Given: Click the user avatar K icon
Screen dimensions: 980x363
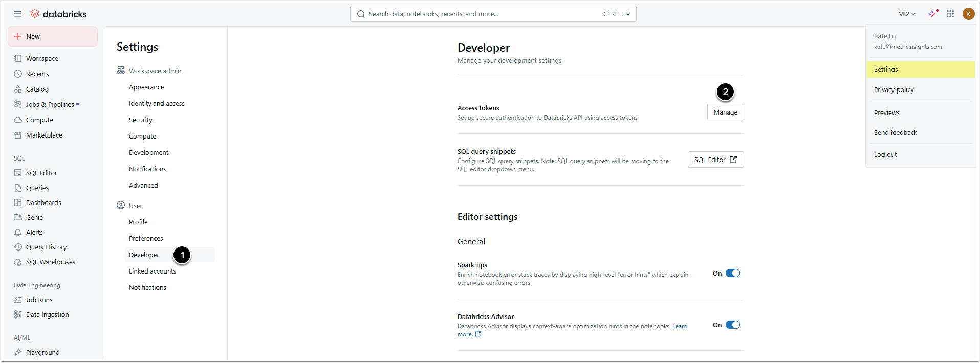Looking at the screenshot, I should [x=968, y=14].
